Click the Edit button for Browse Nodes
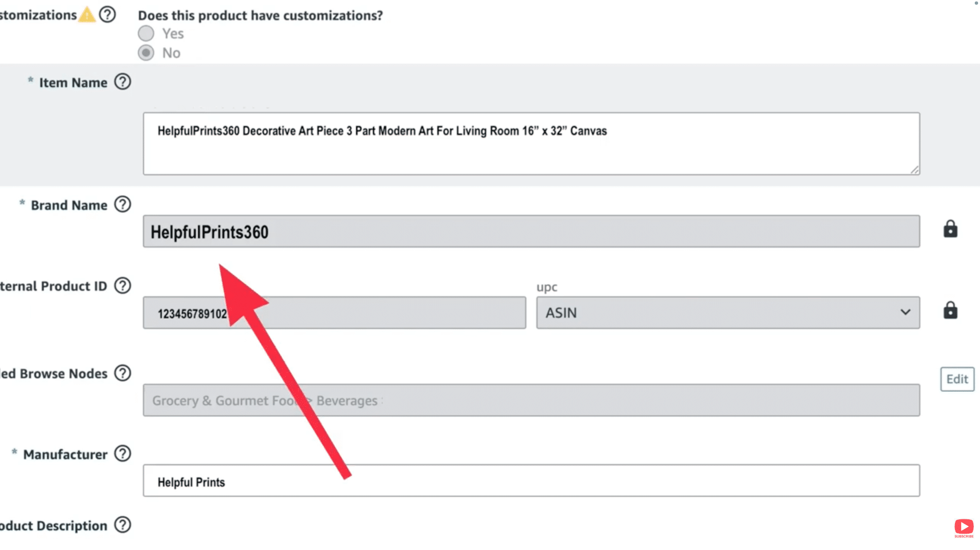The width and height of the screenshot is (980, 550). coord(956,379)
